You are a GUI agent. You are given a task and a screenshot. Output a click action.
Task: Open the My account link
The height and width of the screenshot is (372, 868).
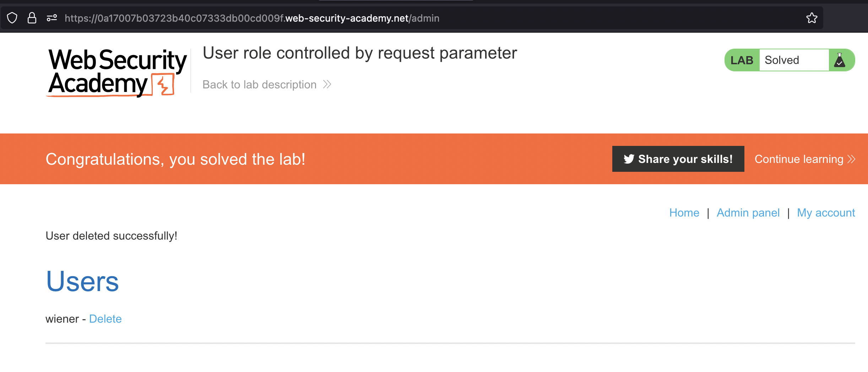point(826,213)
